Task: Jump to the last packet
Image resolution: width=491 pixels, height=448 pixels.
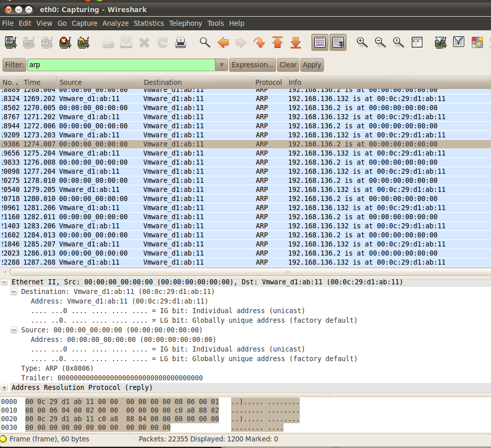Action: point(296,42)
